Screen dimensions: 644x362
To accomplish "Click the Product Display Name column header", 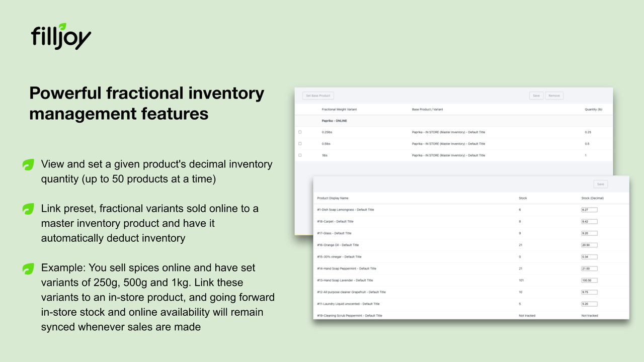I will coord(333,198).
